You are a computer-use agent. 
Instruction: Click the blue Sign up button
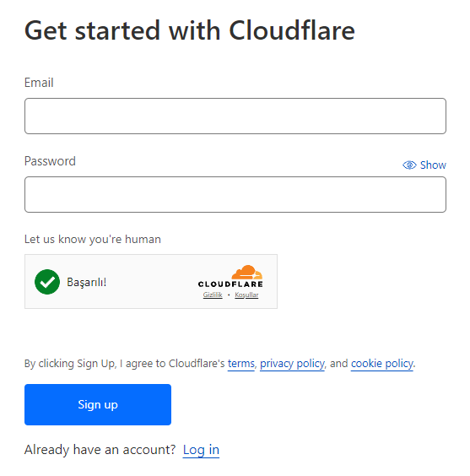[98, 404]
